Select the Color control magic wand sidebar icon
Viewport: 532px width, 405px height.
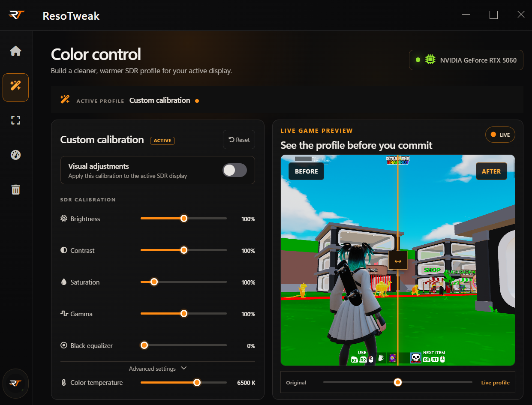(x=16, y=87)
